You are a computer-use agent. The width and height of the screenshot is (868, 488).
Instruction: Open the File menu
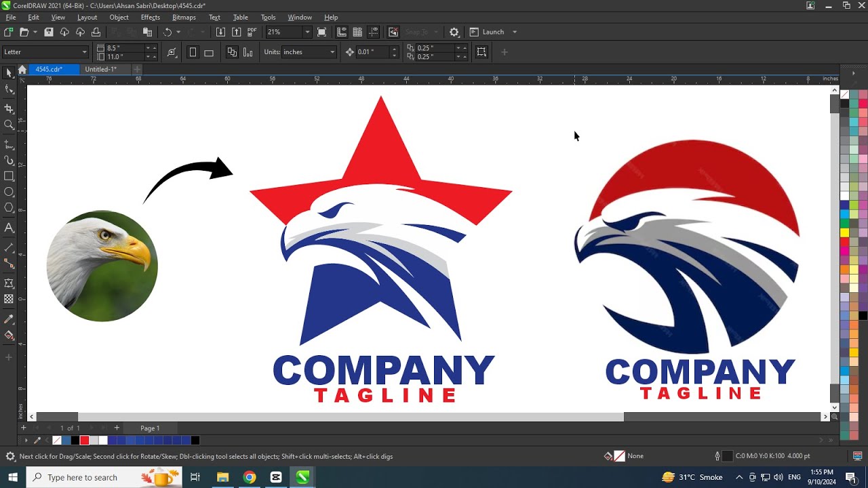click(10, 18)
